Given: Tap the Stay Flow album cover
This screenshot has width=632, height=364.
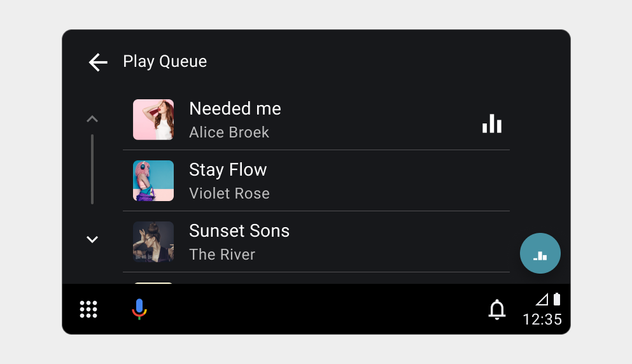Looking at the screenshot, I should pos(153,181).
